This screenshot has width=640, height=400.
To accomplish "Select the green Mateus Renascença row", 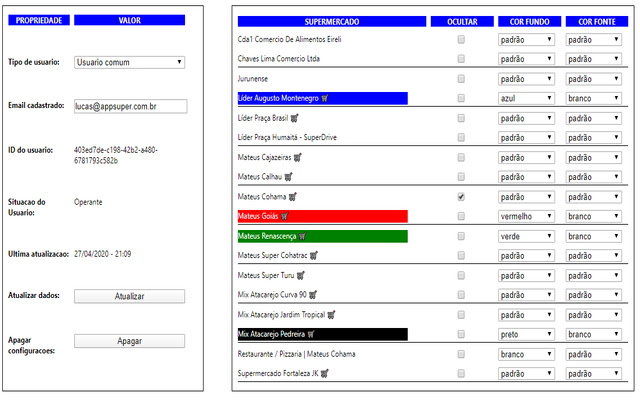I will [x=323, y=236].
